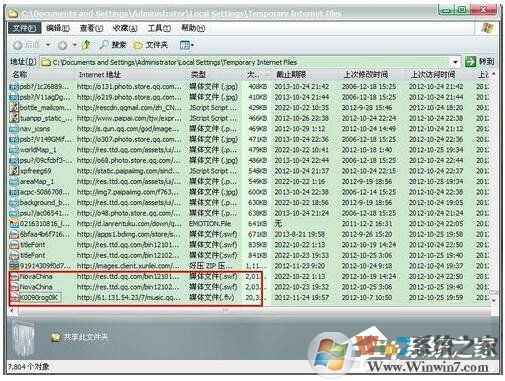Viewport: 505px width, 381px height.
Task: Select the xpfreeg69 script file icon
Action: click(14, 171)
